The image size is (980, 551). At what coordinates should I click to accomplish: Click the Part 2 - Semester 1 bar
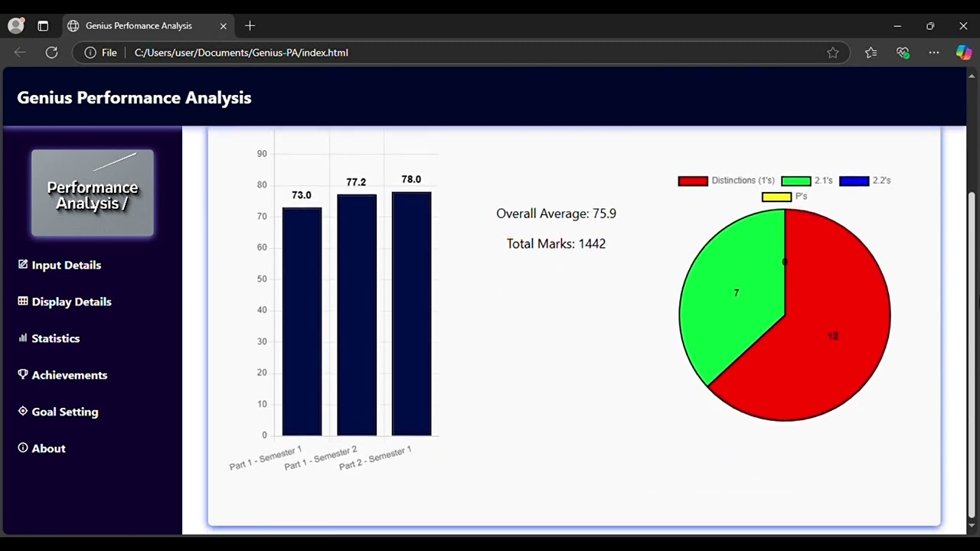(411, 314)
